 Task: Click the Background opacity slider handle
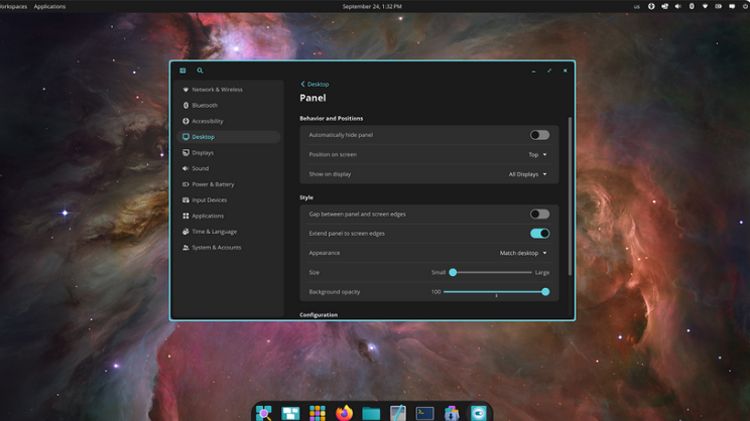(x=545, y=292)
